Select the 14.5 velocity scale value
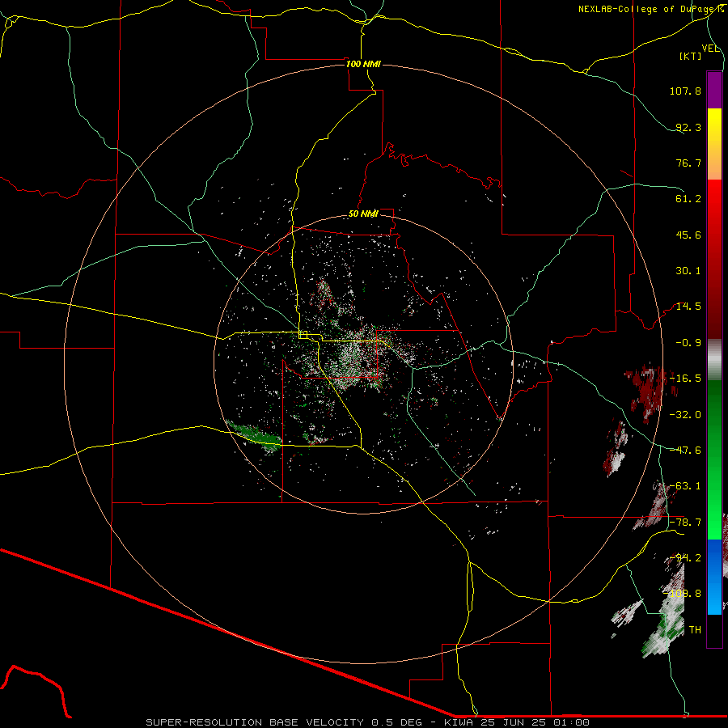The width and height of the screenshot is (728, 728). [688, 307]
